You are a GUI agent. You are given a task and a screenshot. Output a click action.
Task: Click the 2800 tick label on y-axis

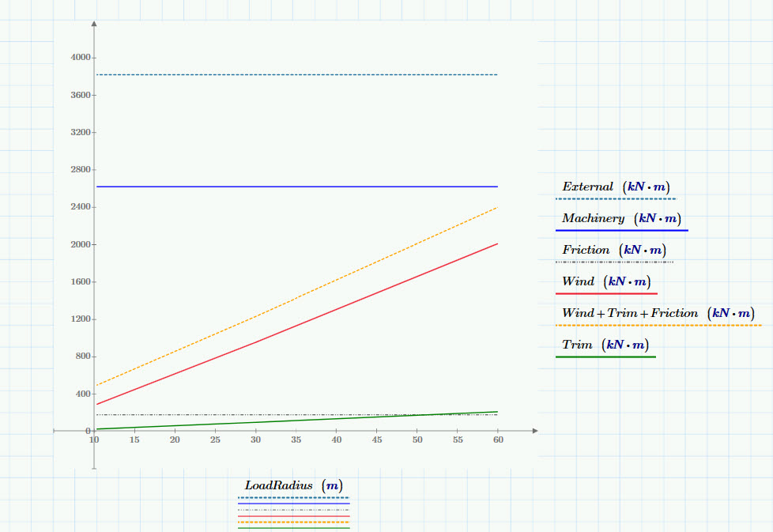coord(81,170)
